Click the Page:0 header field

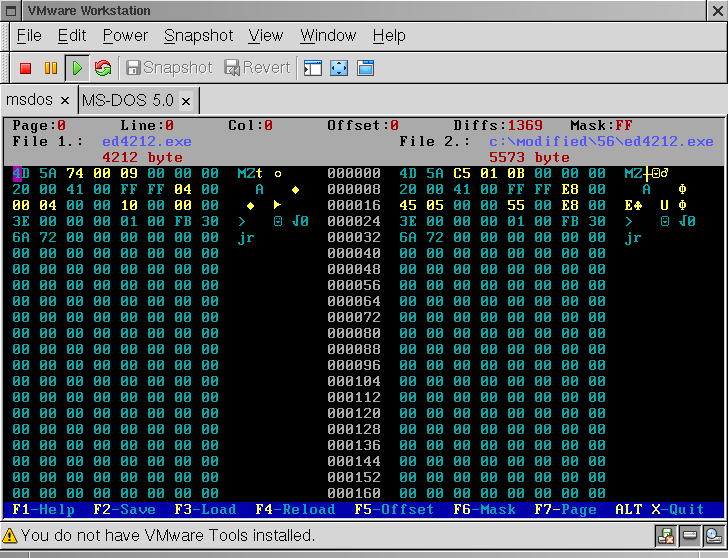tap(39, 125)
